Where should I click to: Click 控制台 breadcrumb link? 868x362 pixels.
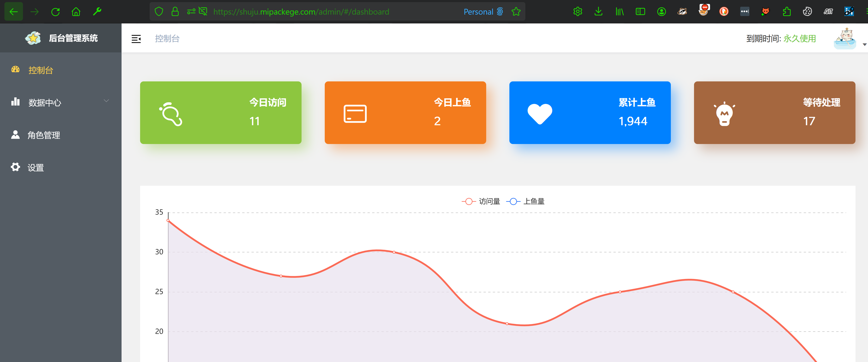pyautogui.click(x=167, y=39)
